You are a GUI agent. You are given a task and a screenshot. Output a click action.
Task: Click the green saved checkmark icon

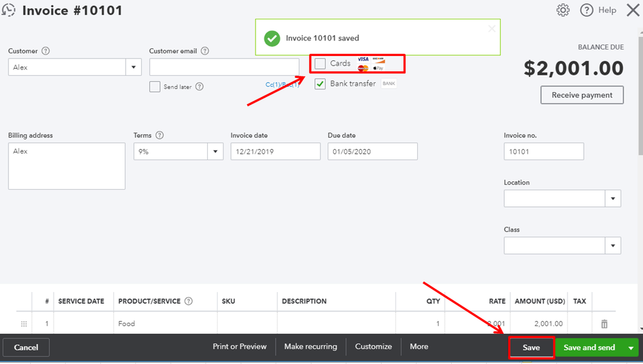[272, 38]
